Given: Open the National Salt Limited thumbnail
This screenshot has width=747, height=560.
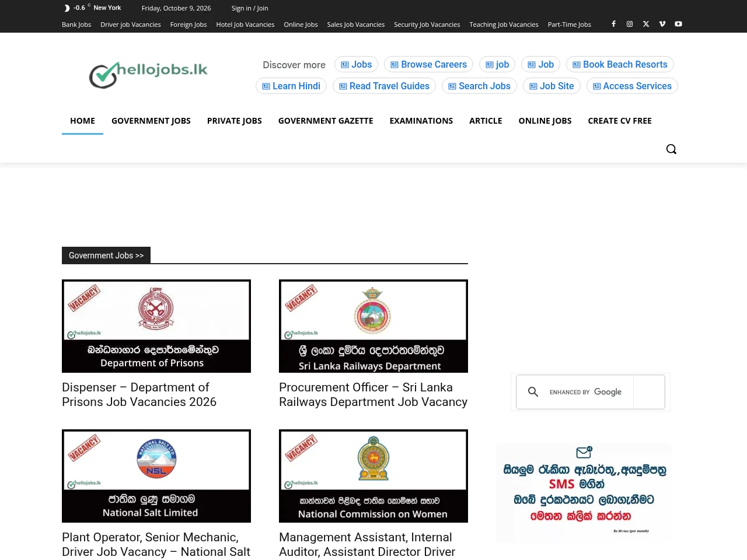Looking at the screenshot, I should click(156, 476).
